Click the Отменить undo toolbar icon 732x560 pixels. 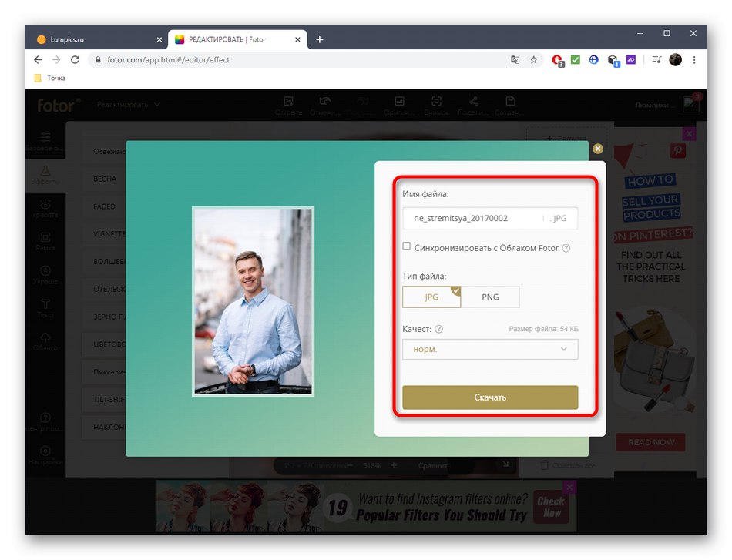[325, 106]
